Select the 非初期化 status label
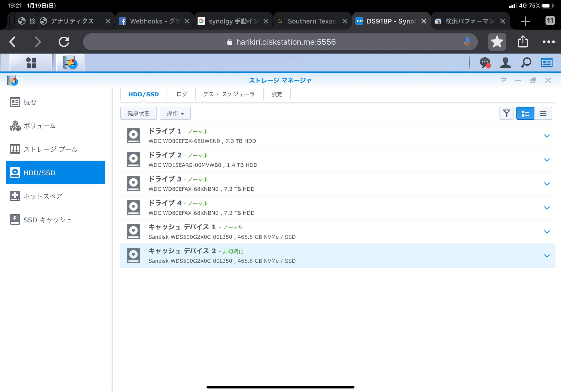 coord(233,251)
